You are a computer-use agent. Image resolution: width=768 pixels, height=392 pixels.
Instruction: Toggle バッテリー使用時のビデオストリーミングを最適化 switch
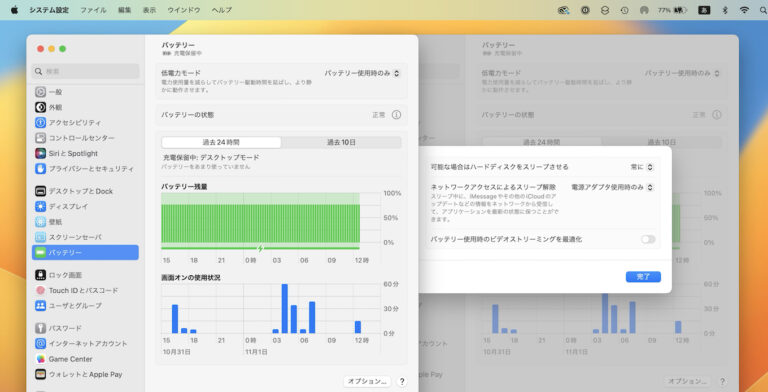tap(648, 239)
